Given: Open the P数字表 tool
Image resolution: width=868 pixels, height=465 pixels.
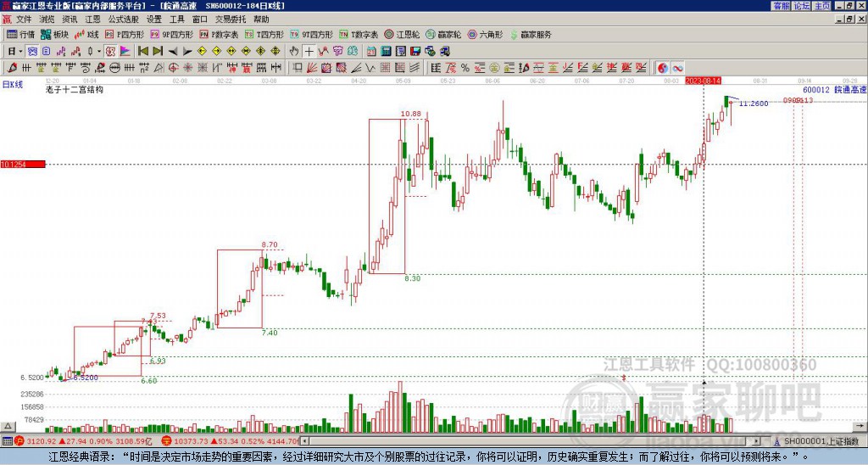Looking at the screenshot, I should coord(219,34).
